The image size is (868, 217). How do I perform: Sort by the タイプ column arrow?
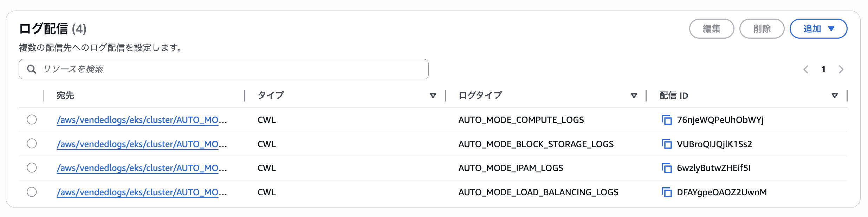tap(433, 96)
